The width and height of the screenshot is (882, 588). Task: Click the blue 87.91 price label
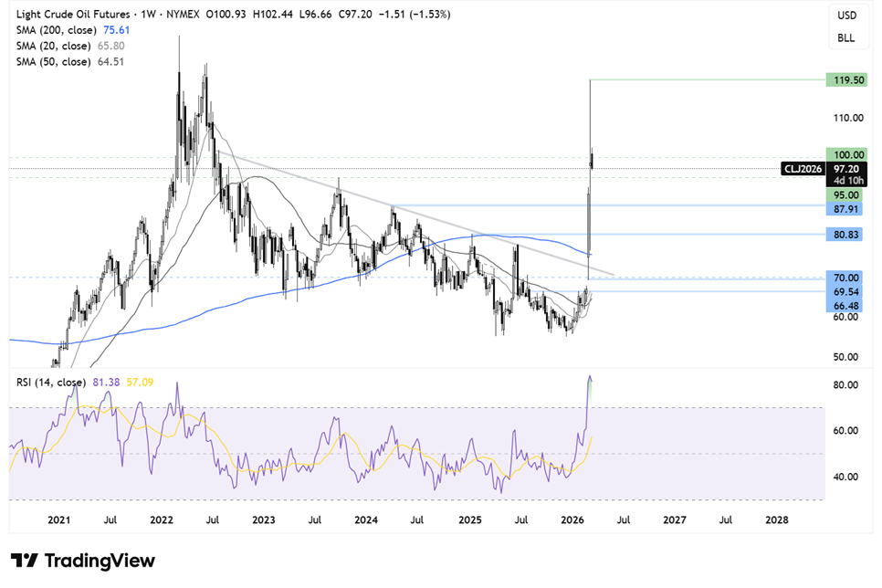point(846,209)
